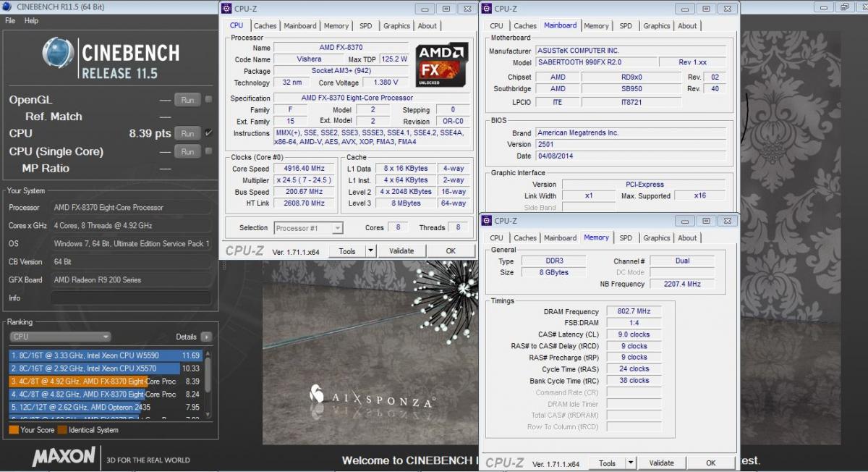868x472 pixels.
Task: Click Validate in the Memory window
Action: (x=662, y=463)
